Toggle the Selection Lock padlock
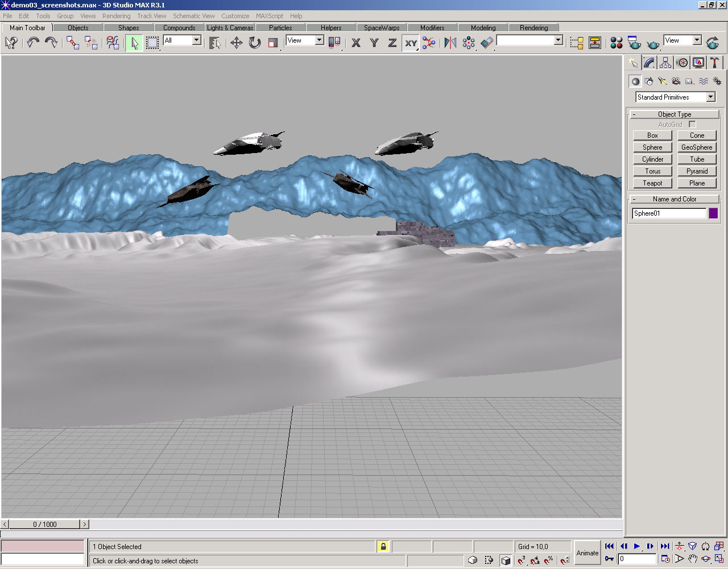This screenshot has width=728, height=569. (383, 547)
